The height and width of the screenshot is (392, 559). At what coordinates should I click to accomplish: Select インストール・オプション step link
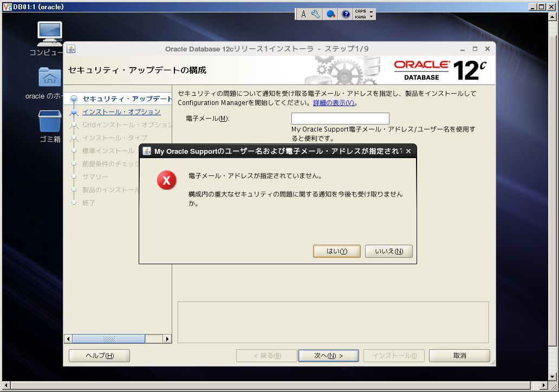121,112
